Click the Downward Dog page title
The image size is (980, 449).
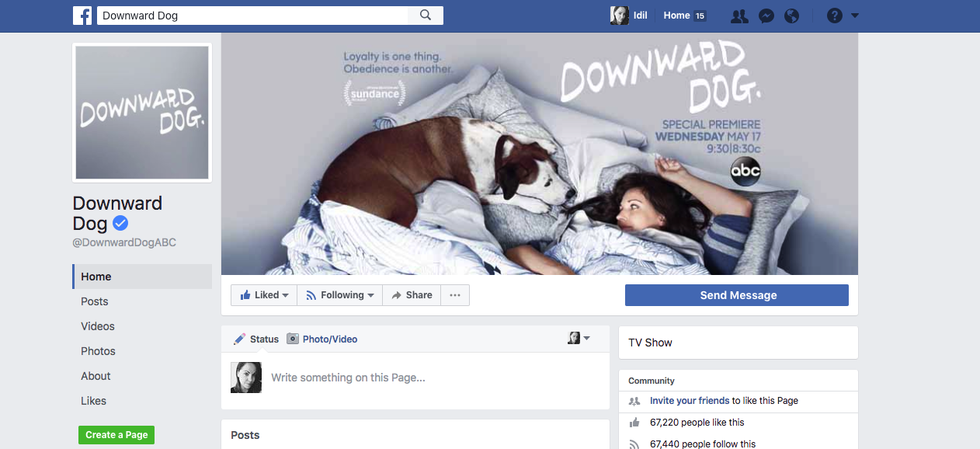(x=117, y=214)
